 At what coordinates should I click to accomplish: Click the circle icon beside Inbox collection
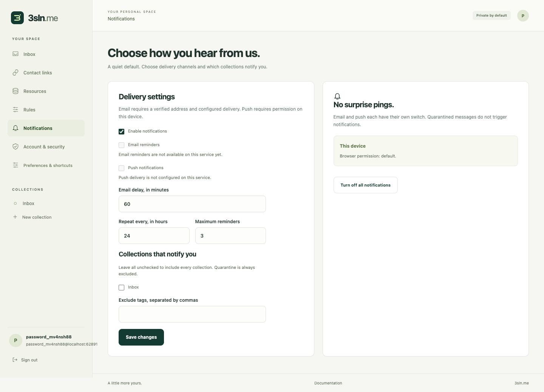coord(15,203)
